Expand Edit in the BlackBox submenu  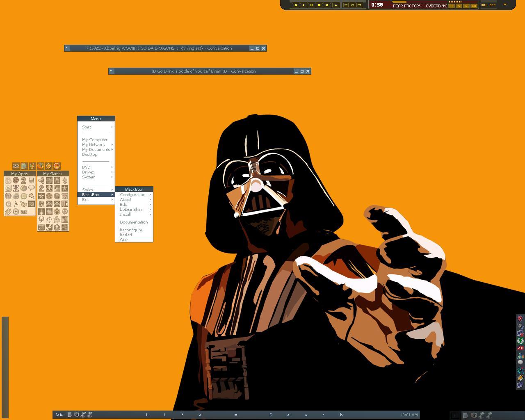click(134, 205)
